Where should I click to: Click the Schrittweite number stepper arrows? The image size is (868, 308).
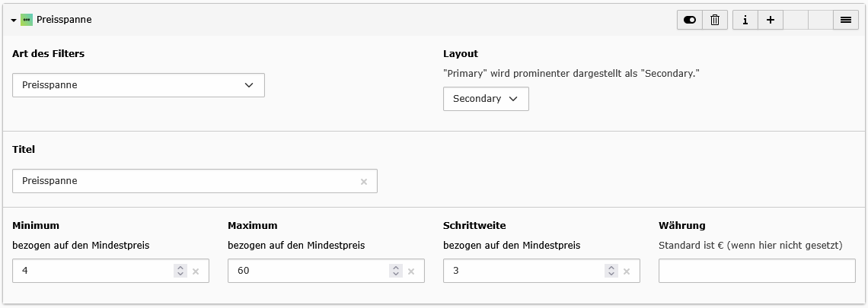[611, 271]
